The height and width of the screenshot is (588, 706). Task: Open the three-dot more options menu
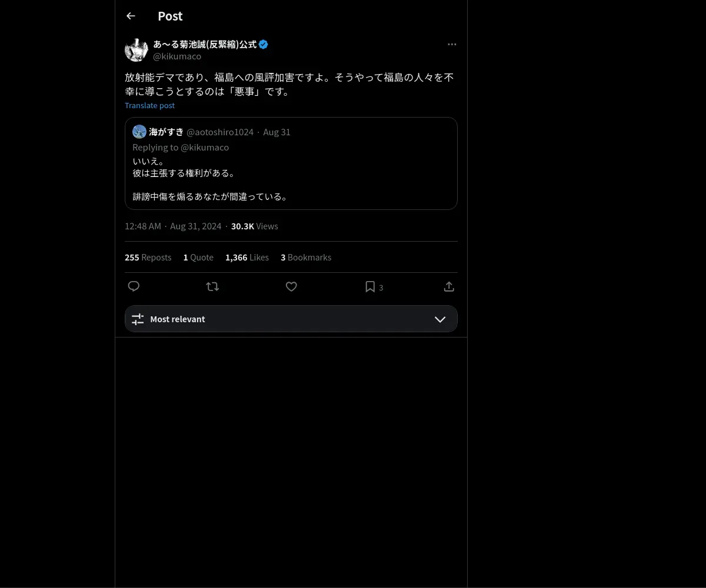452,44
